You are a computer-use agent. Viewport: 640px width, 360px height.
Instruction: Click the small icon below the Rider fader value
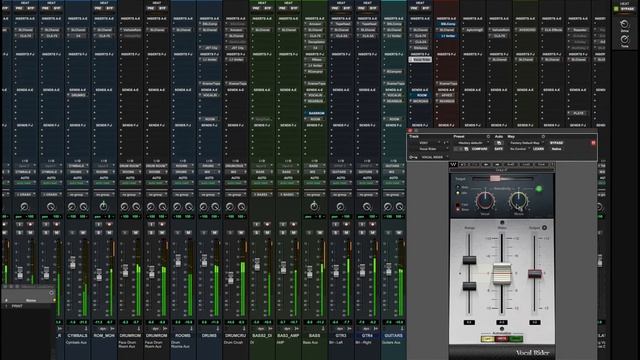pyautogui.click(x=502, y=329)
